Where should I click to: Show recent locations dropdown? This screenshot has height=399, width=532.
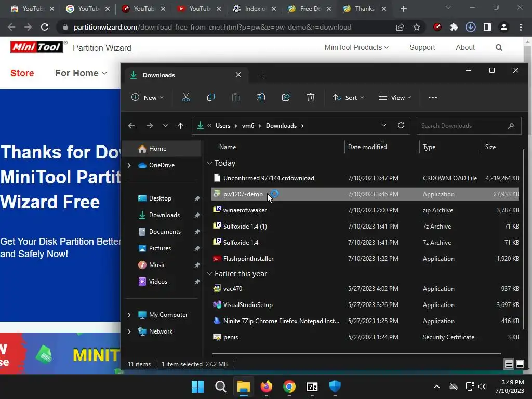(165, 126)
